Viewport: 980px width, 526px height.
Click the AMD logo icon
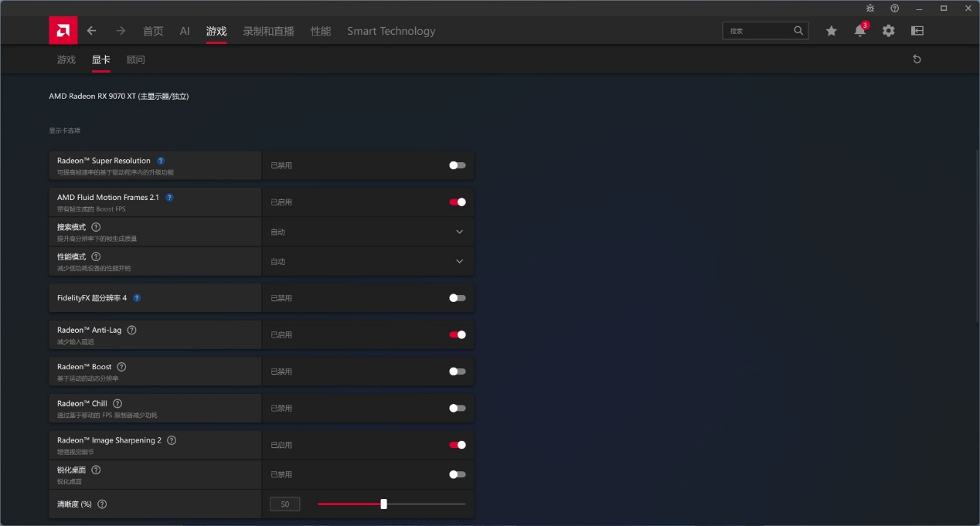tap(63, 31)
